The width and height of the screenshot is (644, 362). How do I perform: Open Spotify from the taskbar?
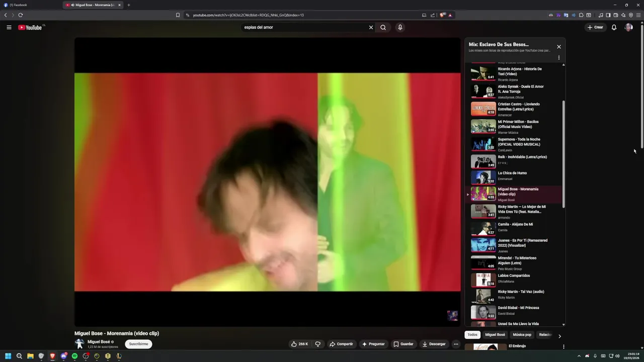click(x=74, y=356)
